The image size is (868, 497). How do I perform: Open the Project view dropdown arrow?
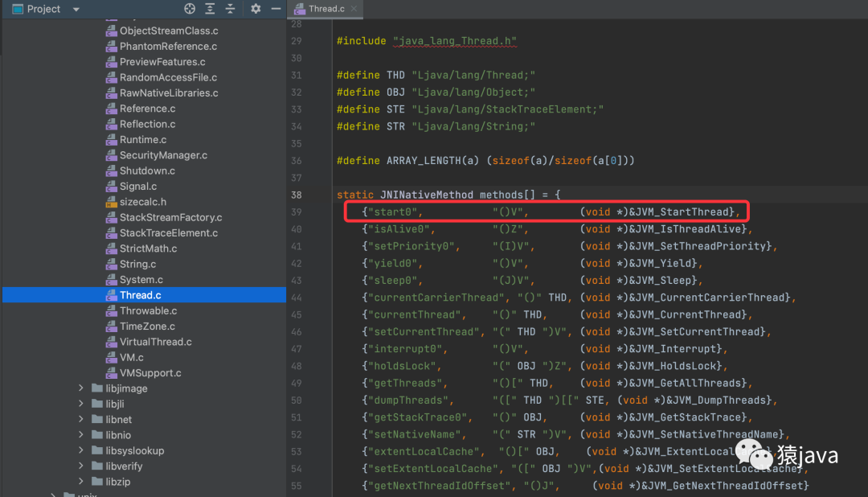coord(76,9)
